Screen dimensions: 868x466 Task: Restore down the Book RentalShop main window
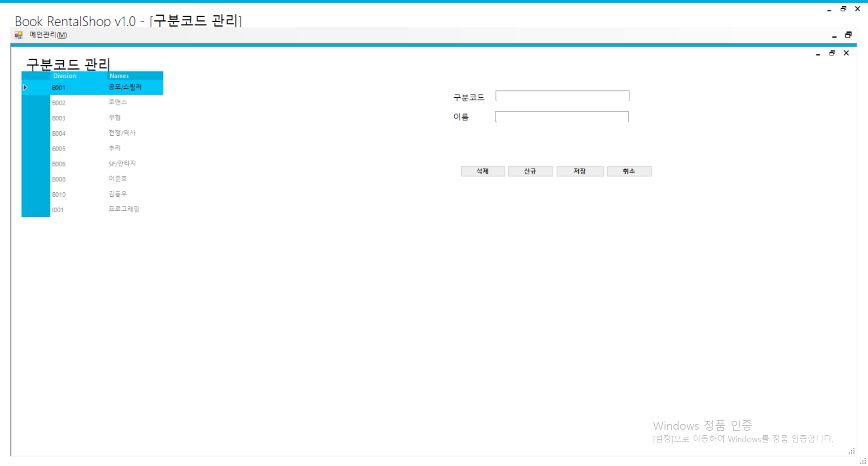point(844,9)
